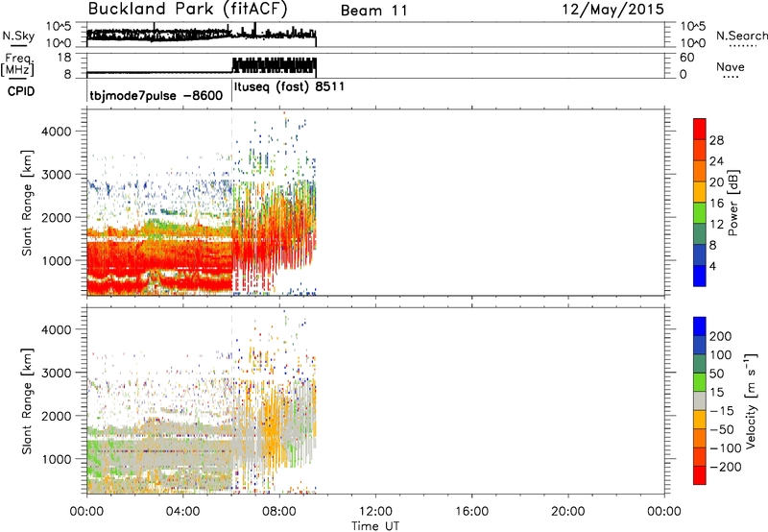Click the 'Nave' legend label
Screen dimensions: 768x532
(x=731, y=67)
